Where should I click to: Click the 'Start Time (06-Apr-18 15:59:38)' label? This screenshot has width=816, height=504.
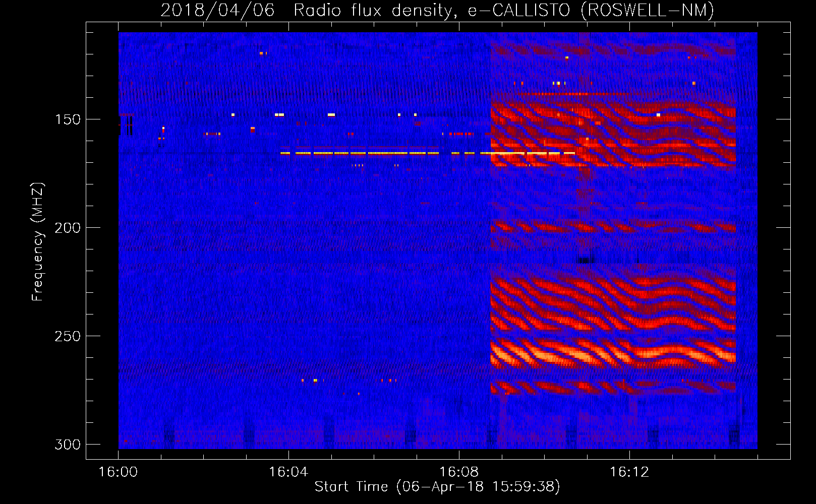[x=437, y=487]
